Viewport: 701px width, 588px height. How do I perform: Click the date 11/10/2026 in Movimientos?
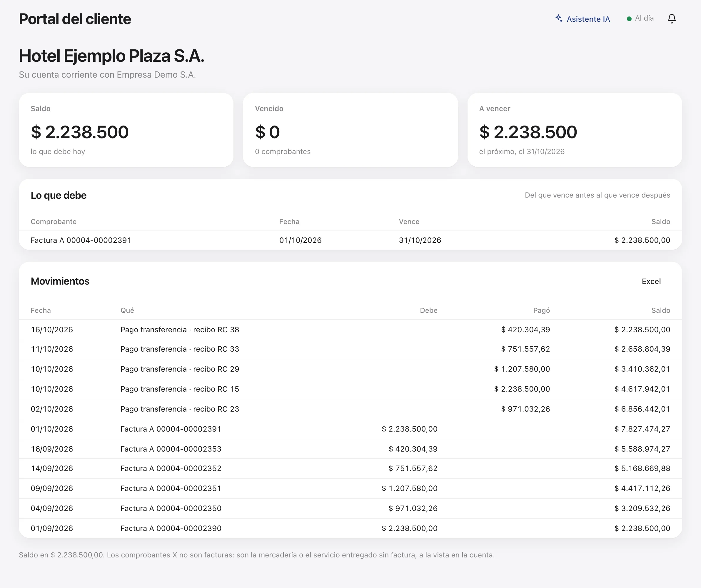[52, 349]
